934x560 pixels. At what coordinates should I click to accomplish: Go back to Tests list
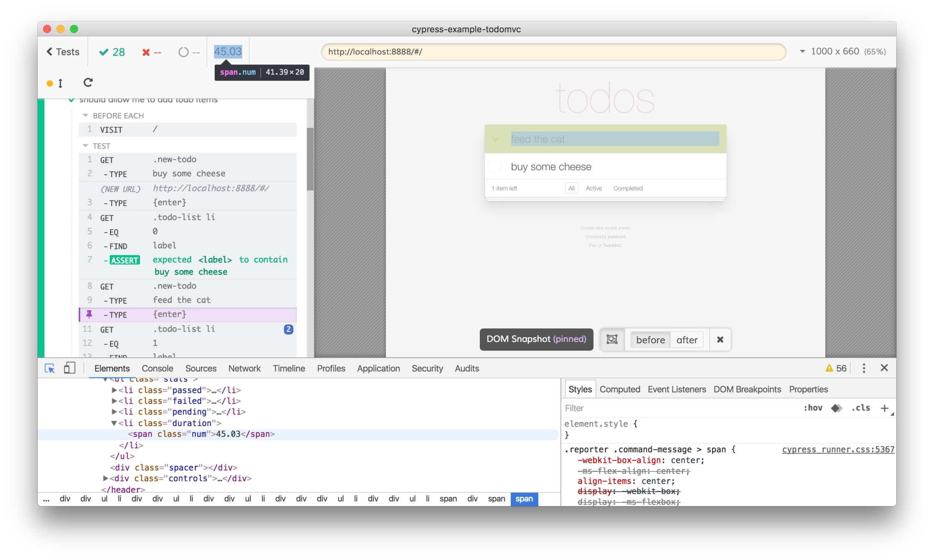63,52
